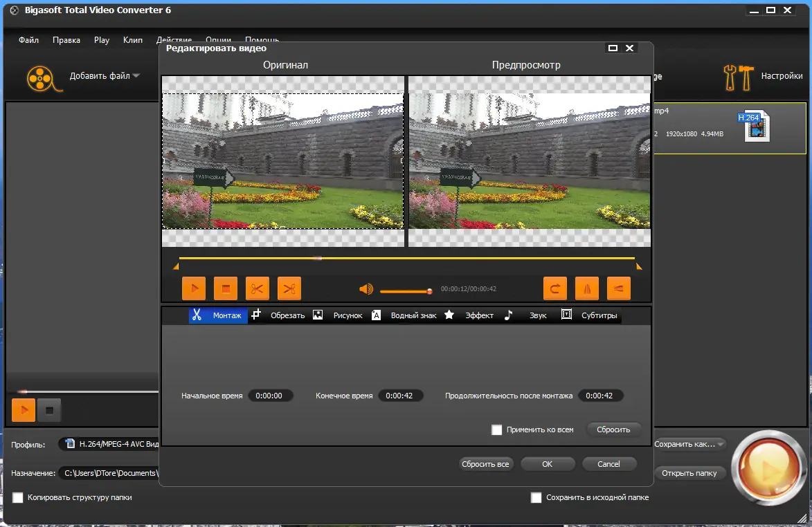Enable the Применить ко всем checkbox
Viewport: 812px width, 527px height.
pos(496,429)
